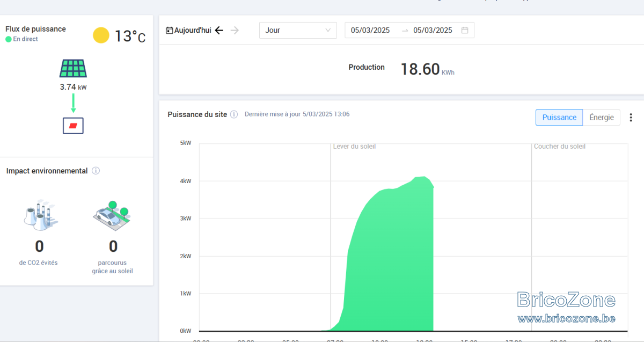Click the solar panel icon
The height and width of the screenshot is (342, 644).
point(73,69)
